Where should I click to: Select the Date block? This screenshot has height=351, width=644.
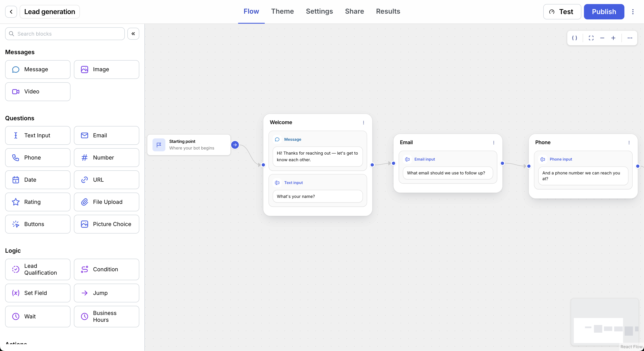click(38, 180)
